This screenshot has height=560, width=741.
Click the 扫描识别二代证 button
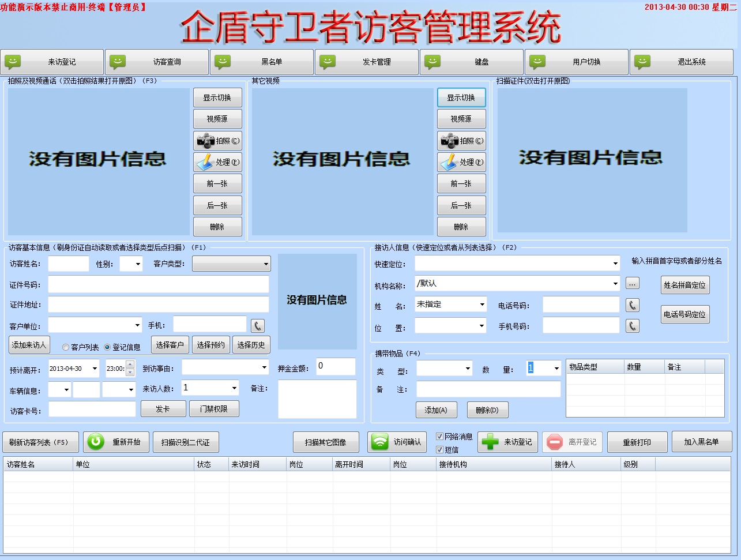click(x=186, y=442)
